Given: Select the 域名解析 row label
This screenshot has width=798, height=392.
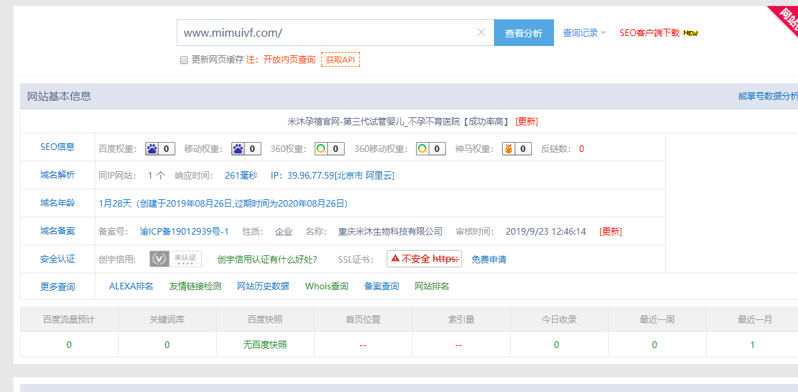Looking at the screenshot, I should [x=58, y=175].
